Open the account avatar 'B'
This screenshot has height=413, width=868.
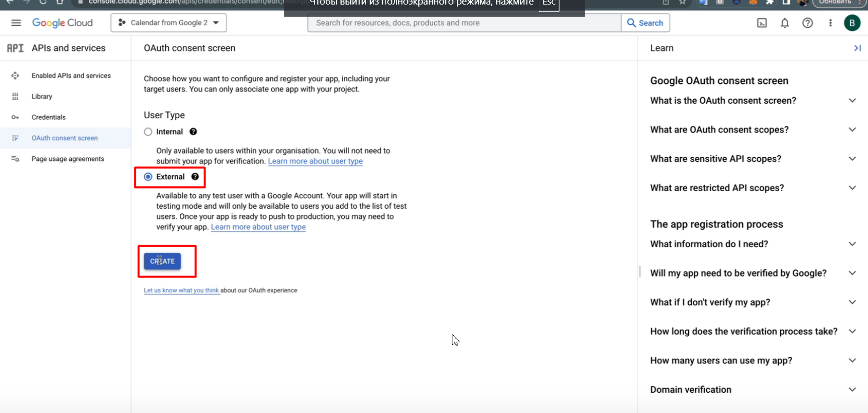point(852,23)
